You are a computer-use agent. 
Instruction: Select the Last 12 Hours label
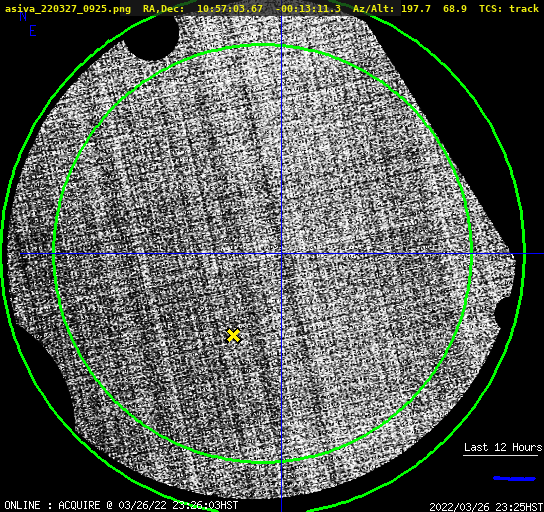click(x=503, y=447)
